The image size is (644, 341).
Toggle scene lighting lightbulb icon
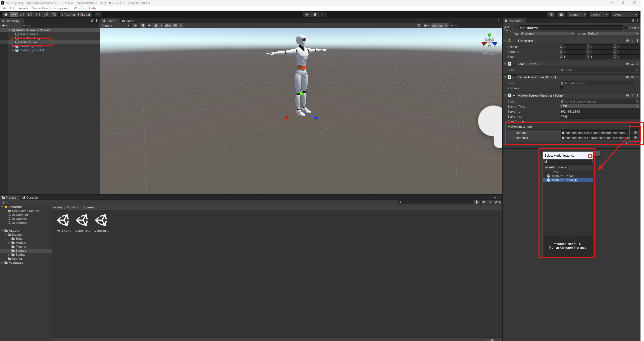point(143,26)
